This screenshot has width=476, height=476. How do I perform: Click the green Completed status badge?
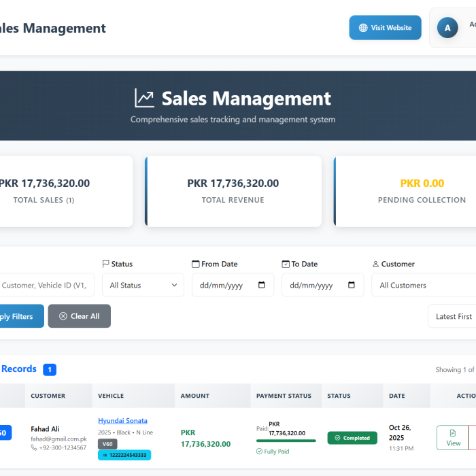point(352,438)
